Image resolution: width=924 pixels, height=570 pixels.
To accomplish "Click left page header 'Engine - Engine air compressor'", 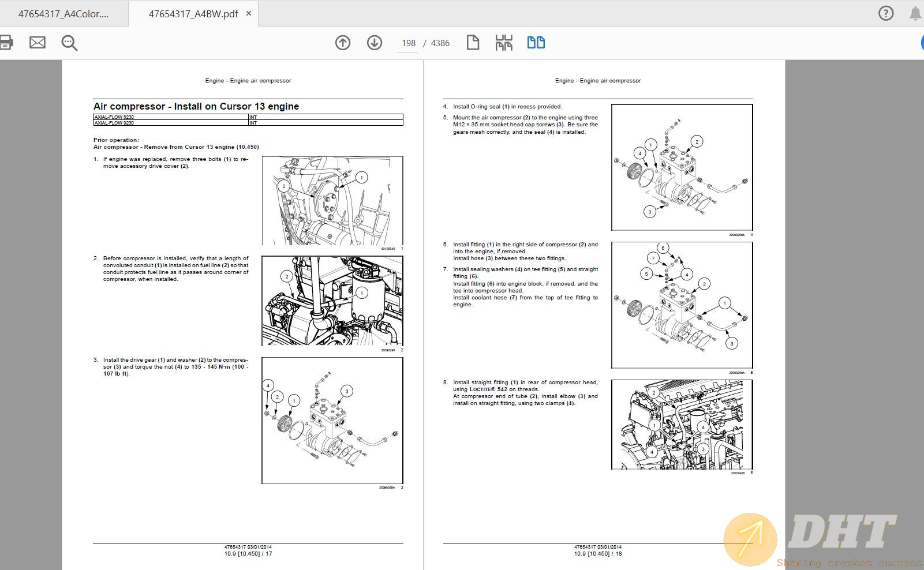I will 248,81.
